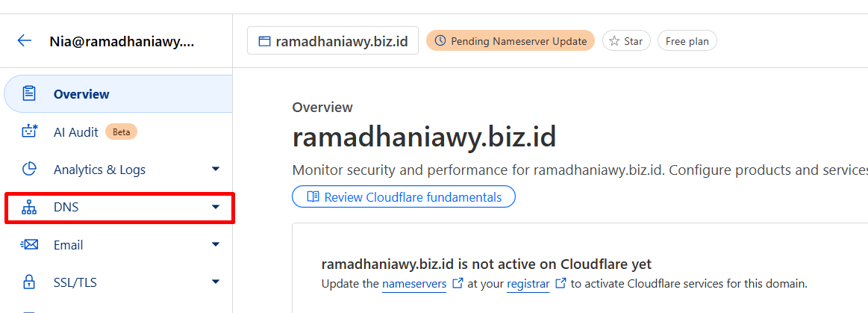Open the registrar link
Image resolution: width=868 pixels, height=313 pixels.
(528, 284)
